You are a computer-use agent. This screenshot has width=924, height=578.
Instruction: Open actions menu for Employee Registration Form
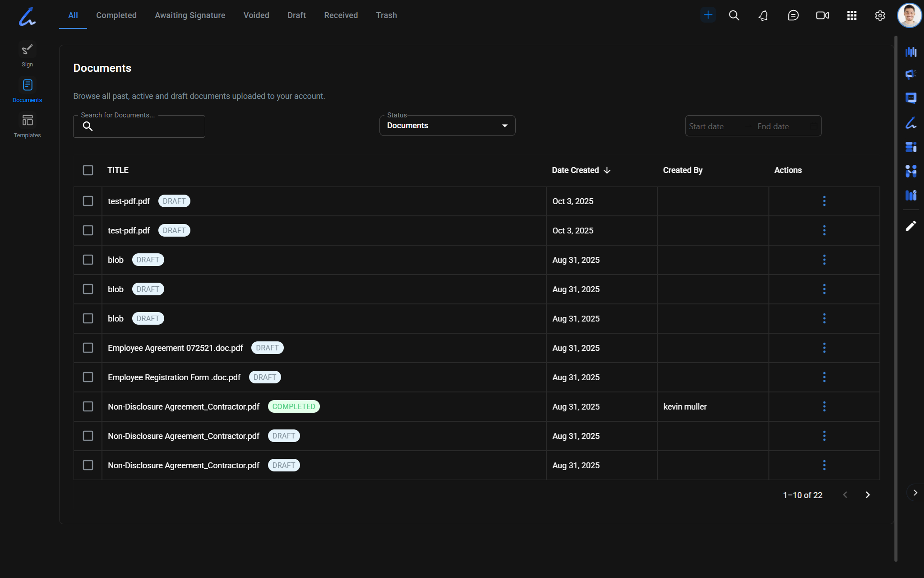point(824,377)
